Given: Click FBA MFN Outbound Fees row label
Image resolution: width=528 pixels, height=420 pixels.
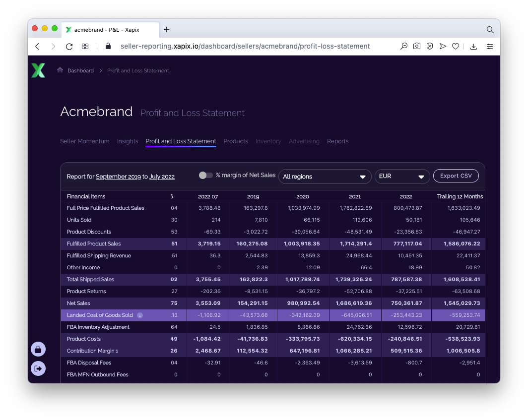Looking at the screenshot, I should (97, 374).
